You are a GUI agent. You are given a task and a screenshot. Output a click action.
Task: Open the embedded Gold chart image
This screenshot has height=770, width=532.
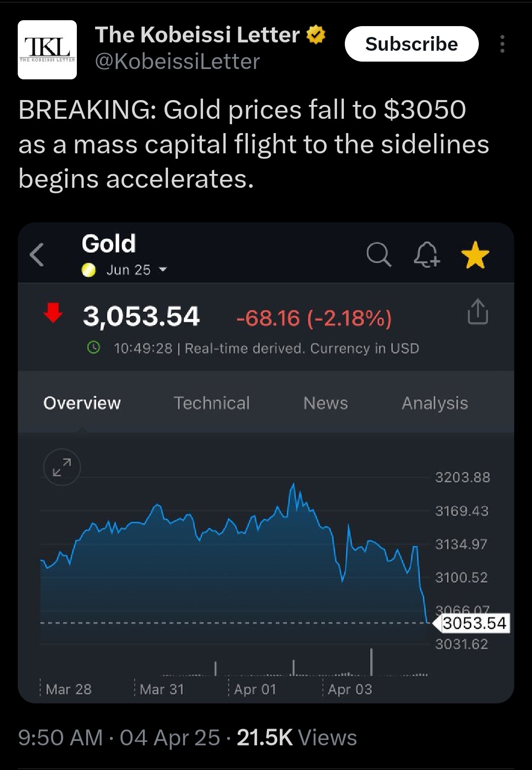click(x=266, y=463)
